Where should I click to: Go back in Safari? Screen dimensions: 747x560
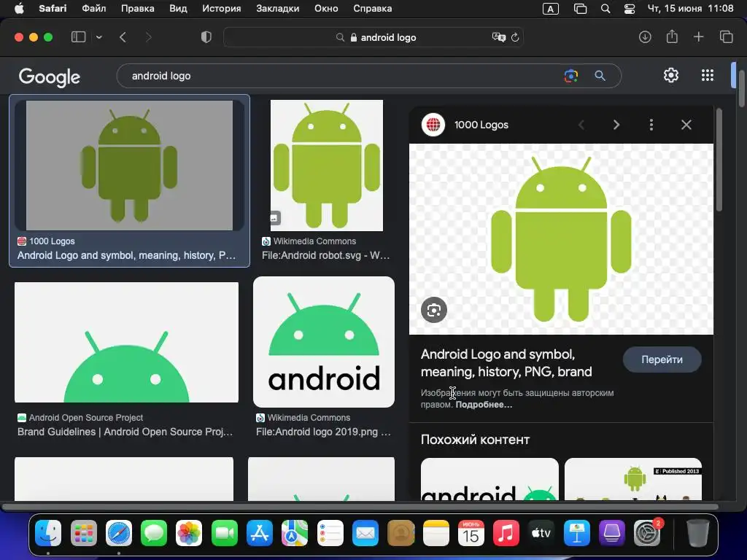click(123, 37)
